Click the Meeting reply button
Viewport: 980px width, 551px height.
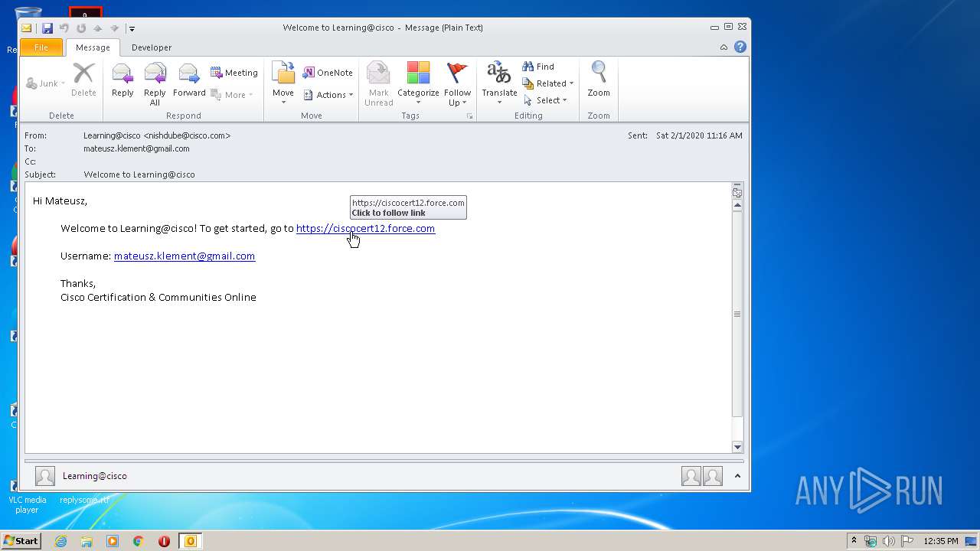(234, 73)
